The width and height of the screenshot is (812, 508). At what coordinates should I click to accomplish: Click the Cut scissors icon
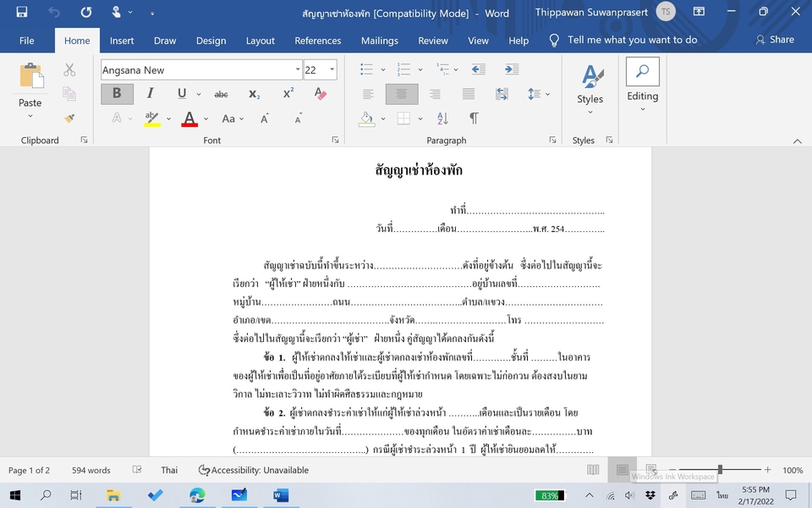[x=69, y=69]
